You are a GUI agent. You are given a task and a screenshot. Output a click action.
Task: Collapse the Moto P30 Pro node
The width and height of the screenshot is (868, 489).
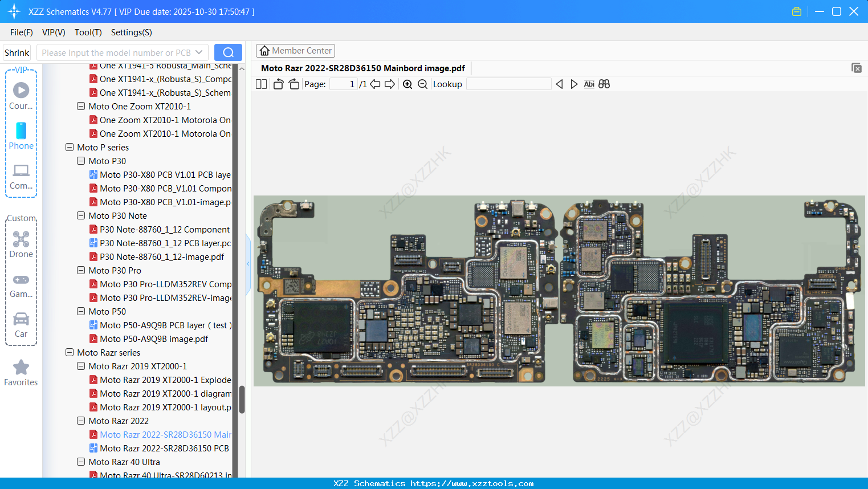pyautogui.click(x=80, y=270)
